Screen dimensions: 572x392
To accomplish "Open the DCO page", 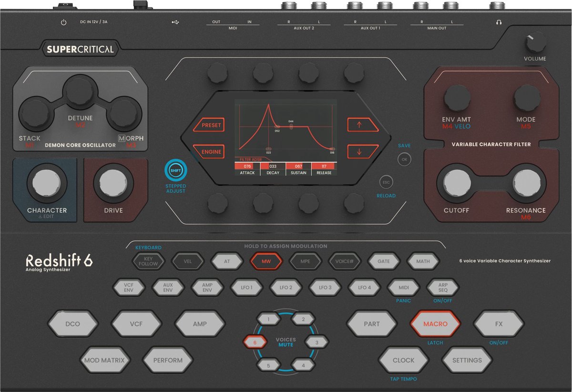I will tap(72, 324).
